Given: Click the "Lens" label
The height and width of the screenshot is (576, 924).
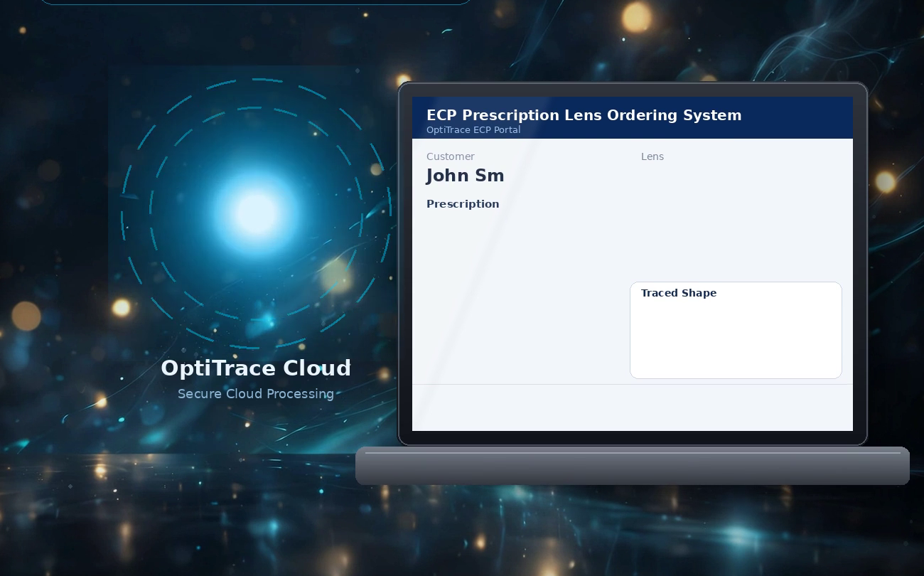Looking at the screenshot, I should pyautogui.click(x=652, y=156).
